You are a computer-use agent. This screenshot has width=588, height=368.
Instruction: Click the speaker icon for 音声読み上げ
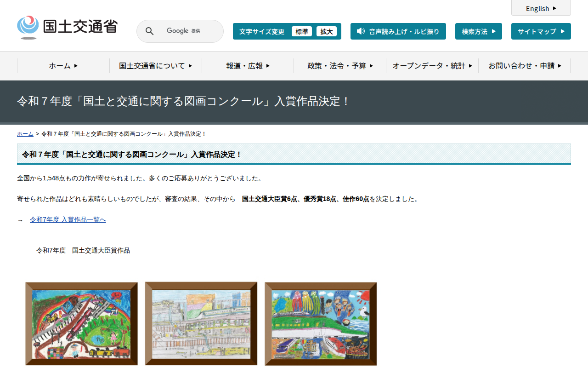[x=361, y=31]
